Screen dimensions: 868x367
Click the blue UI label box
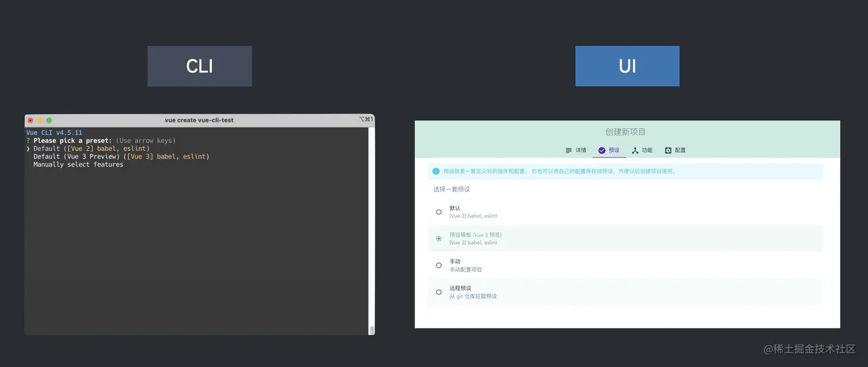coord(627,66)
